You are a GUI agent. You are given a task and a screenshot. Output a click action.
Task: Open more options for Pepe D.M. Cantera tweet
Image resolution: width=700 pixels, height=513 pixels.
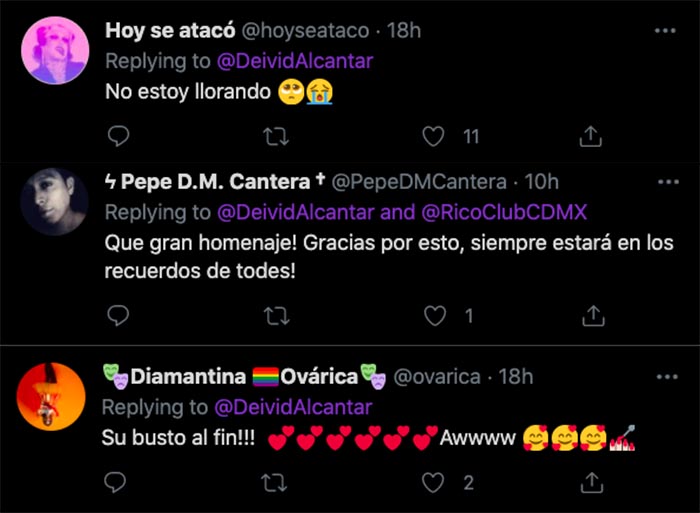click(665, 182)
